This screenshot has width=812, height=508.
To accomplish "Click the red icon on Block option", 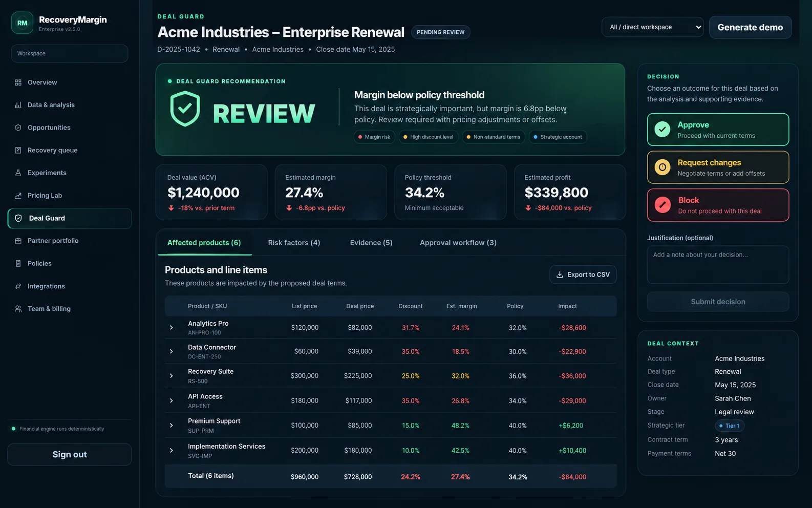I will click(663, 205).
